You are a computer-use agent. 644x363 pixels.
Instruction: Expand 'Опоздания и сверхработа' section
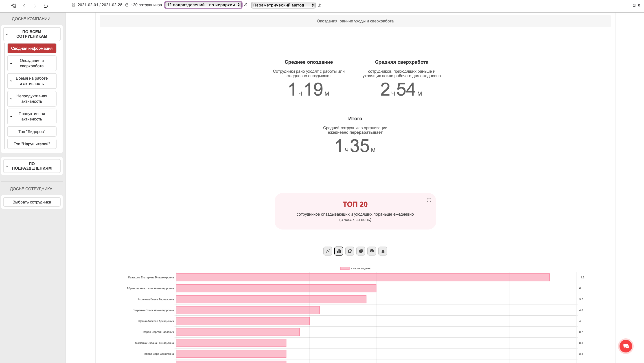(x=32, y=63)
